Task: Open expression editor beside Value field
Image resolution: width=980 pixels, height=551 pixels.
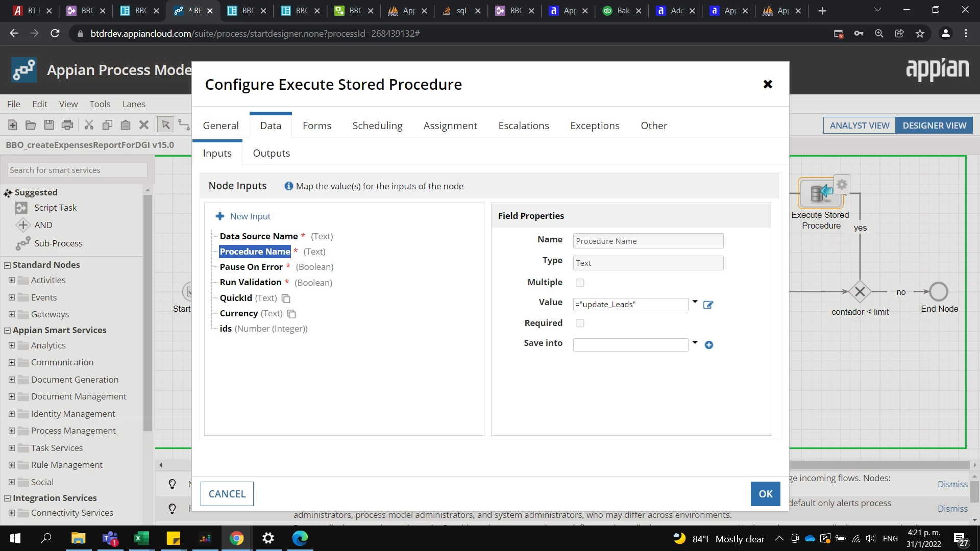Action: point(708,305)
